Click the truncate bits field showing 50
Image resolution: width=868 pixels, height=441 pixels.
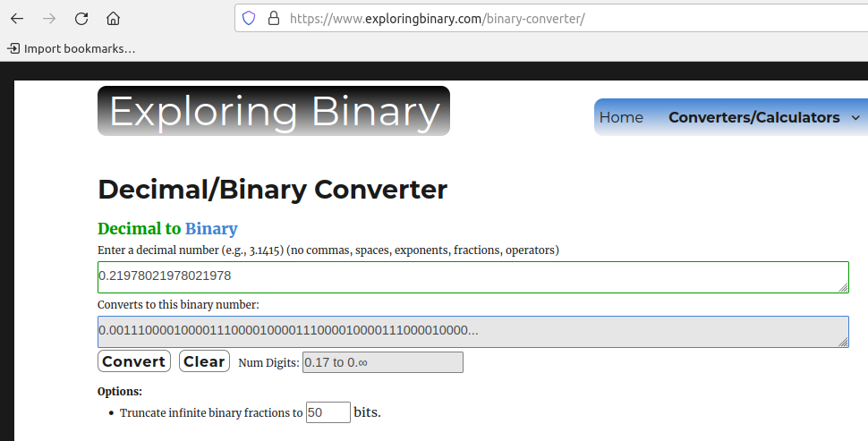pyautogui.click(x=328, y=412)
